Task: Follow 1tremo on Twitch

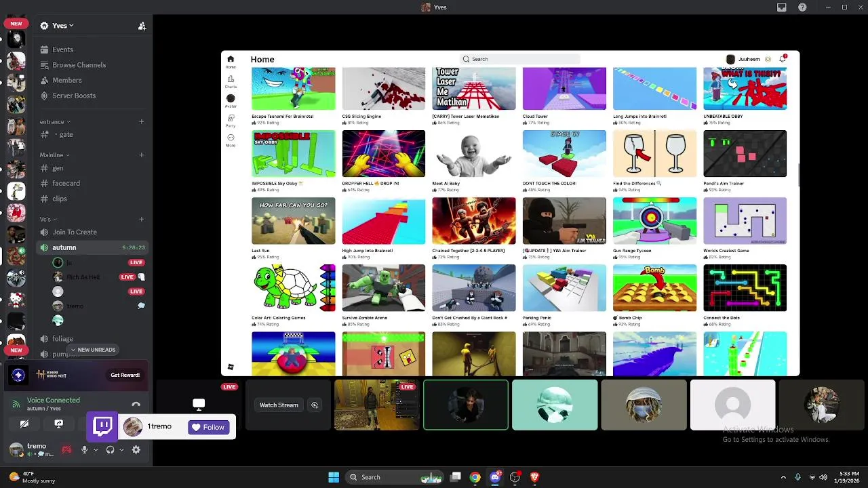Action: (x=208, y=427)
